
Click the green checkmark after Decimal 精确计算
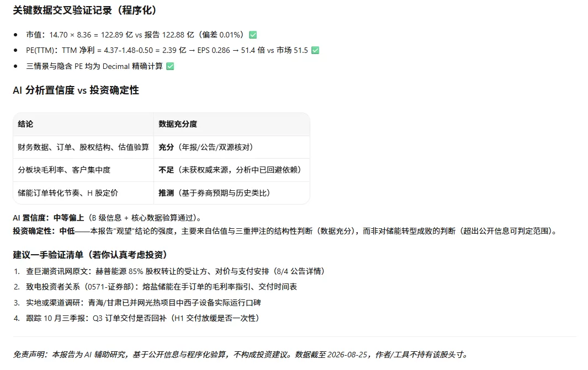click(170, 66)
